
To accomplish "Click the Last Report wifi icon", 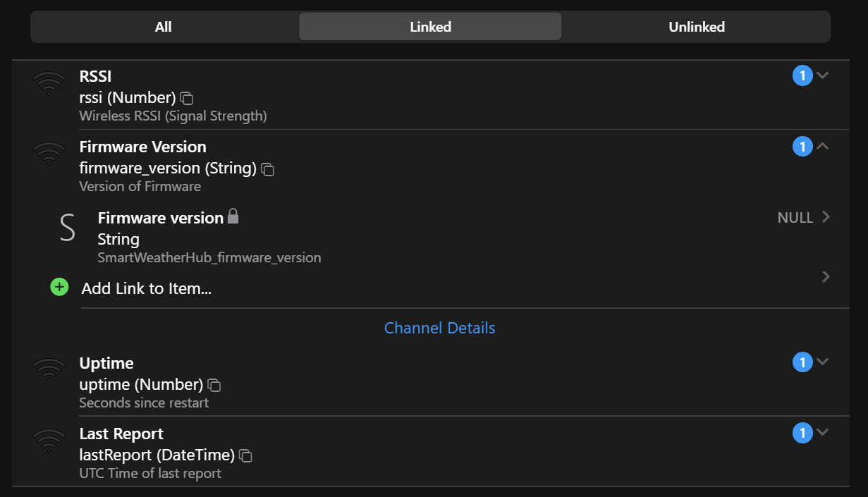I will (49, 441).
